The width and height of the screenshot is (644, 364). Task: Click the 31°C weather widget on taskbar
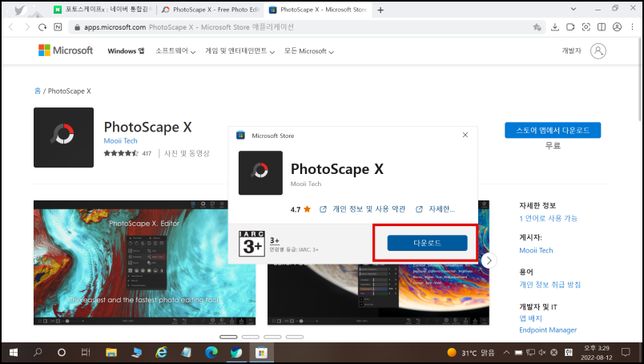coord(471,353)
